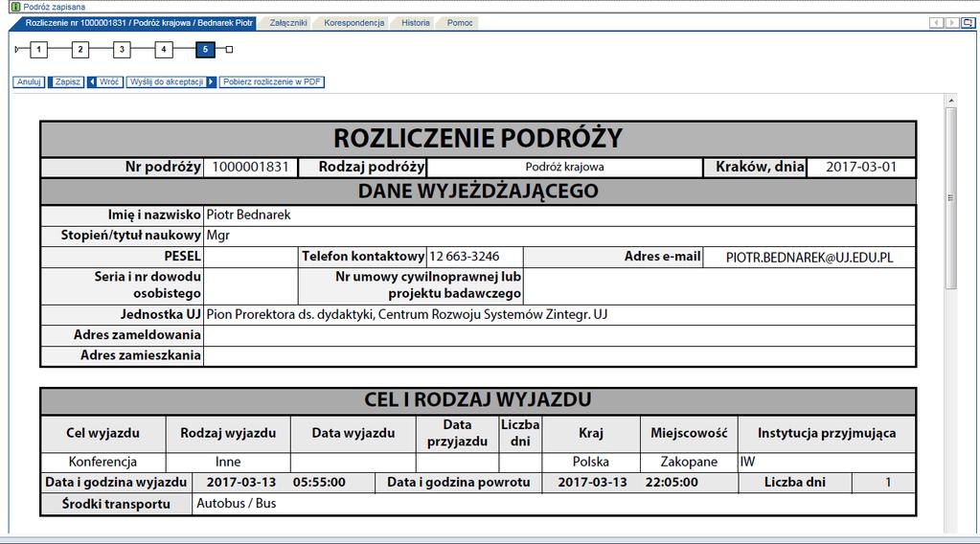Click the green info icon beside Podróż zapisana
980x544 pixels.
(15, 7)
